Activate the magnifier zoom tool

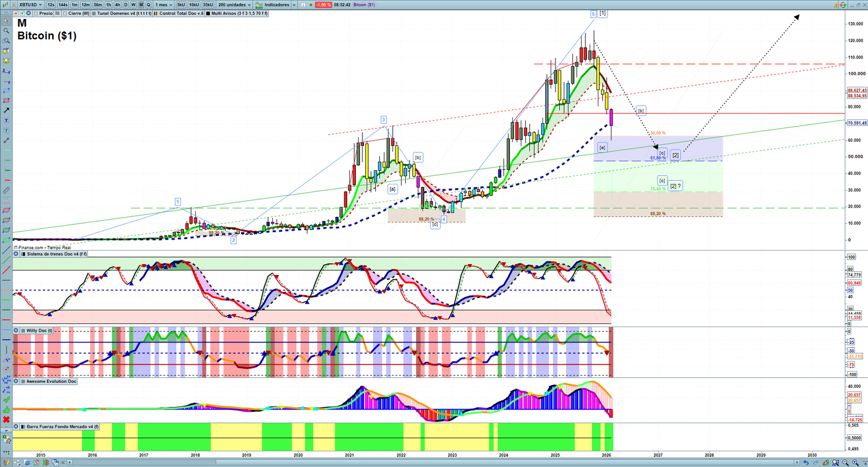click(x=6, y=31)
